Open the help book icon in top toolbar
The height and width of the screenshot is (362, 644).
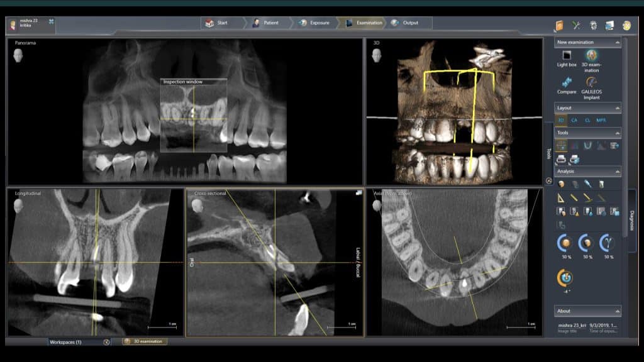(x=559, y=26)
